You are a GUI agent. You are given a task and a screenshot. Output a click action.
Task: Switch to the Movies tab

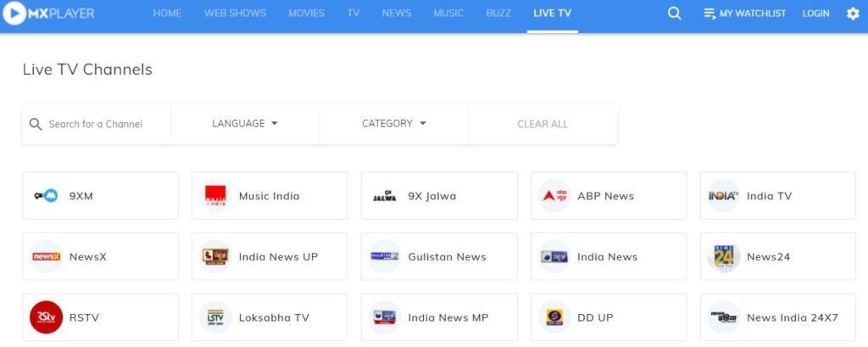(306, 14)
